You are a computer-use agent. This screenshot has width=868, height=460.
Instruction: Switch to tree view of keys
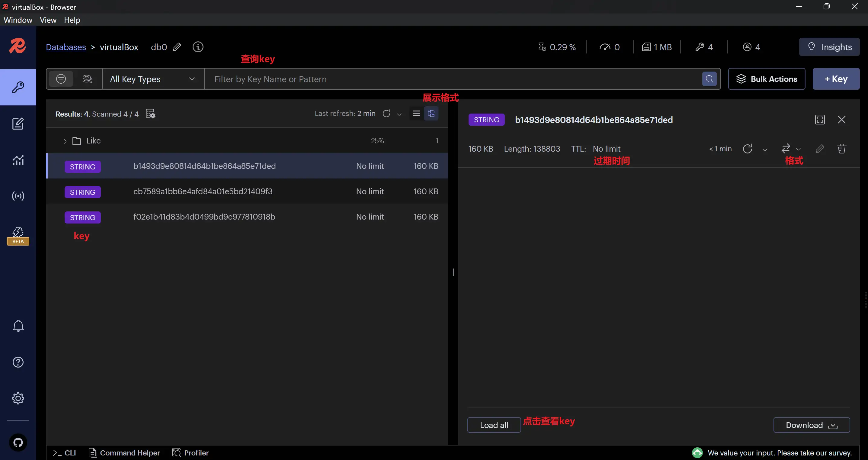tap(431, 113)
